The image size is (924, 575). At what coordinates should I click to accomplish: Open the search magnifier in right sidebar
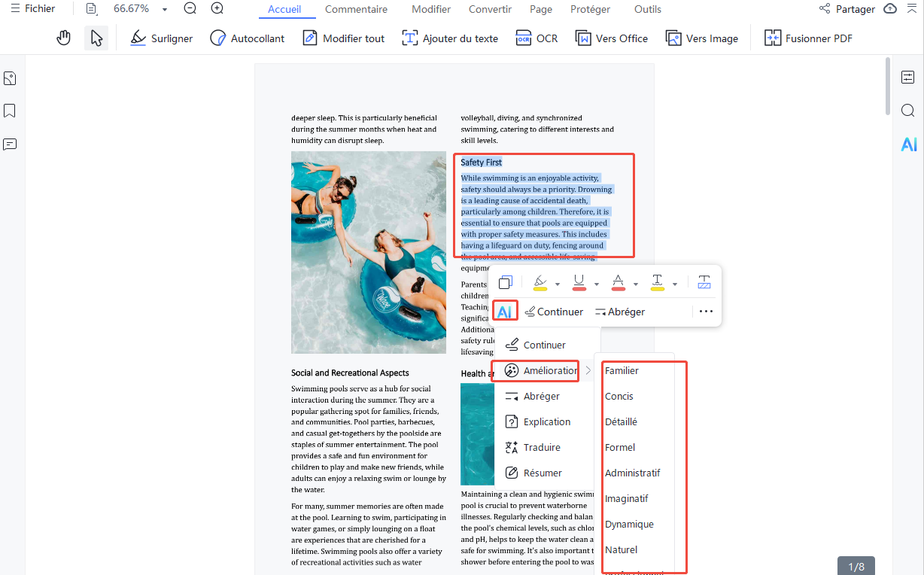[x=908, y=111]
